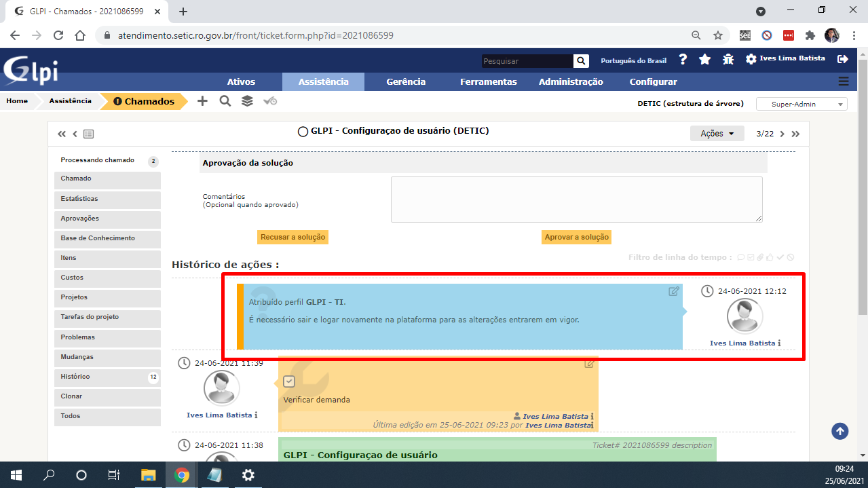Click the GLPI logo in header

point(31,71)
